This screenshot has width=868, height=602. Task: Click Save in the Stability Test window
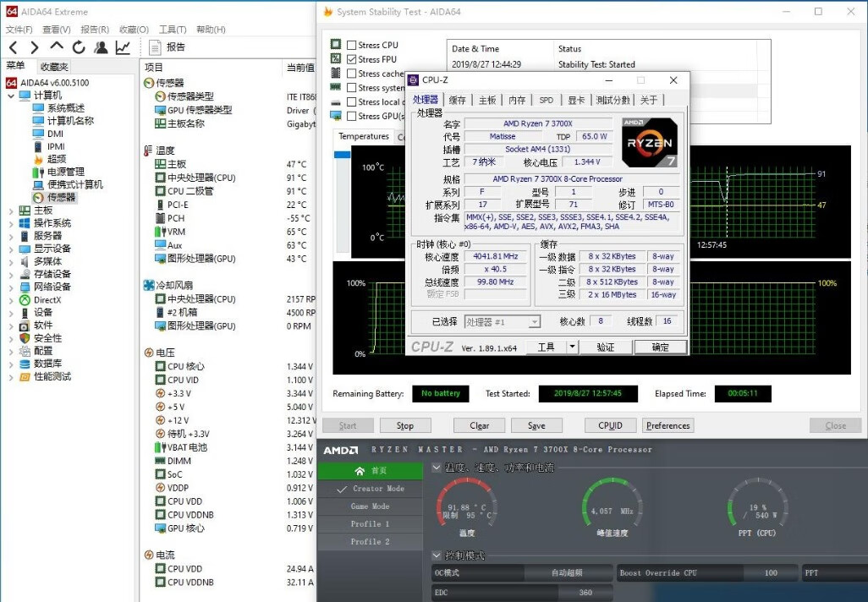pyautogui.click(x=536, y=425)
